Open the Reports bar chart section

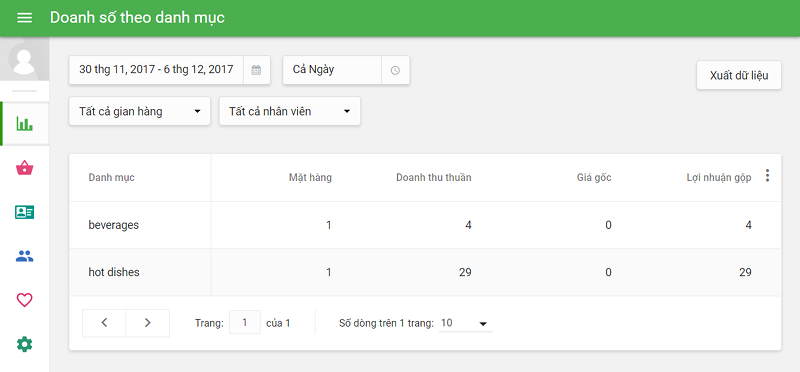coord(24,123)
